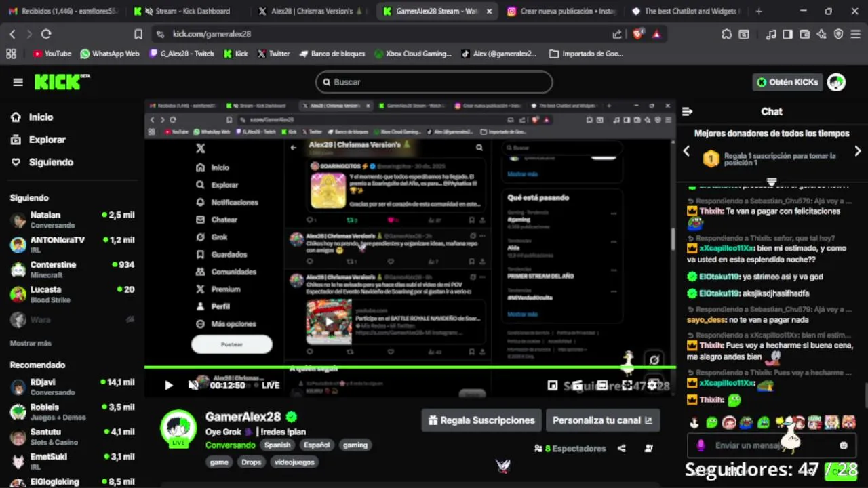The width and height of the screenshot is (868, 488).
Task: Click the Brave Rewards triangle icon
Action: point(656,34)
